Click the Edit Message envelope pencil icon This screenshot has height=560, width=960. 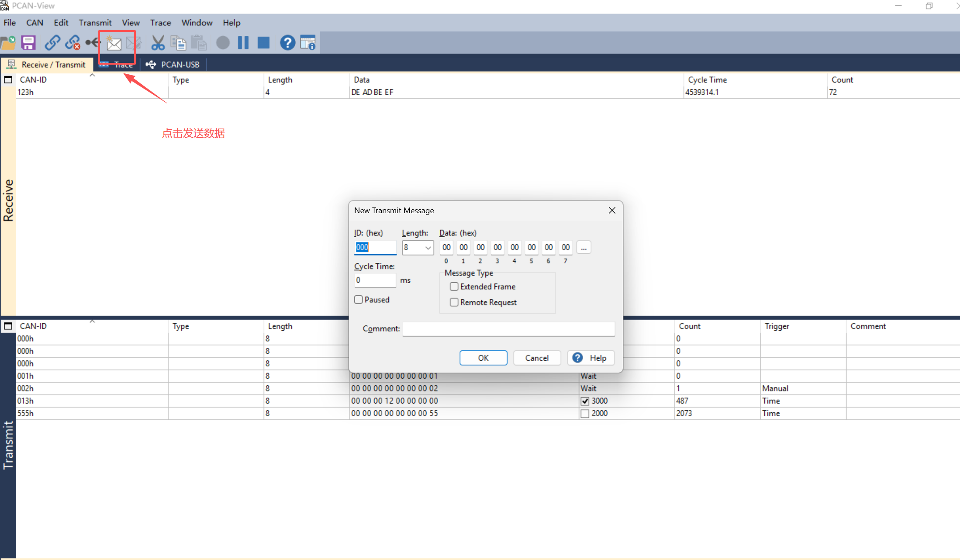134,43
